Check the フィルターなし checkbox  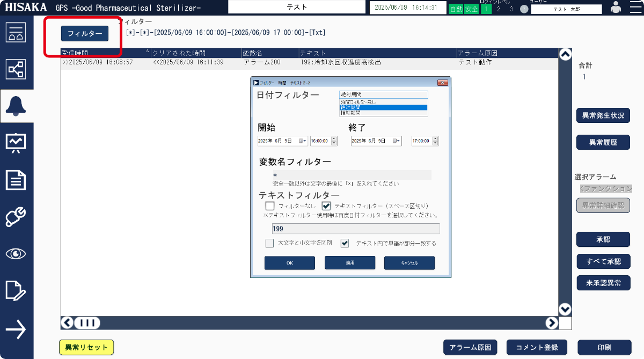tap(270, 206)
